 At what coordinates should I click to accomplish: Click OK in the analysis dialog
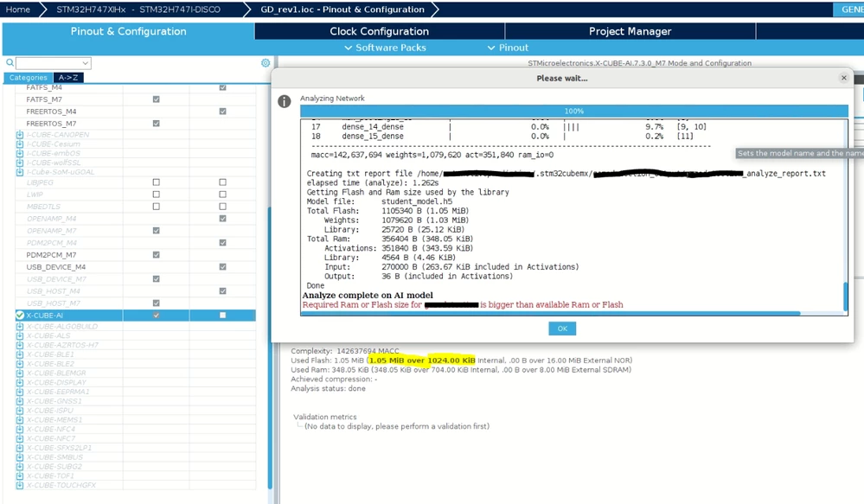[x=562, y=329]
